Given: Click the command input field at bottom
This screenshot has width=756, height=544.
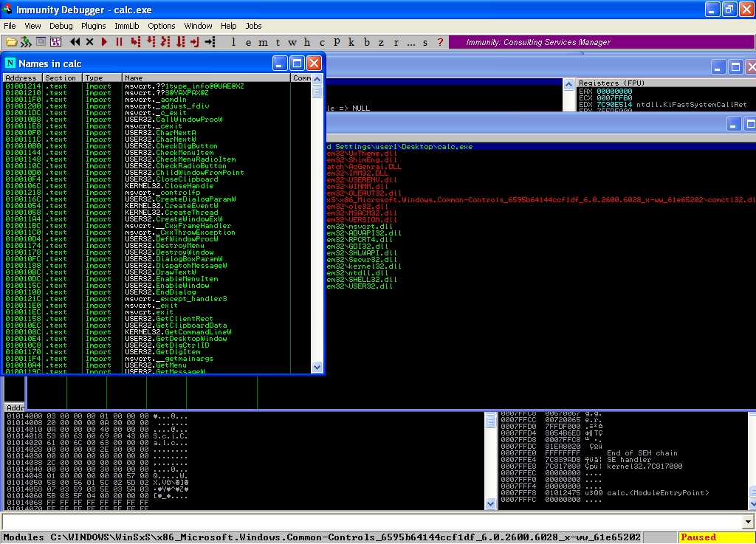Looking at the screenshot, I should 369,522.
